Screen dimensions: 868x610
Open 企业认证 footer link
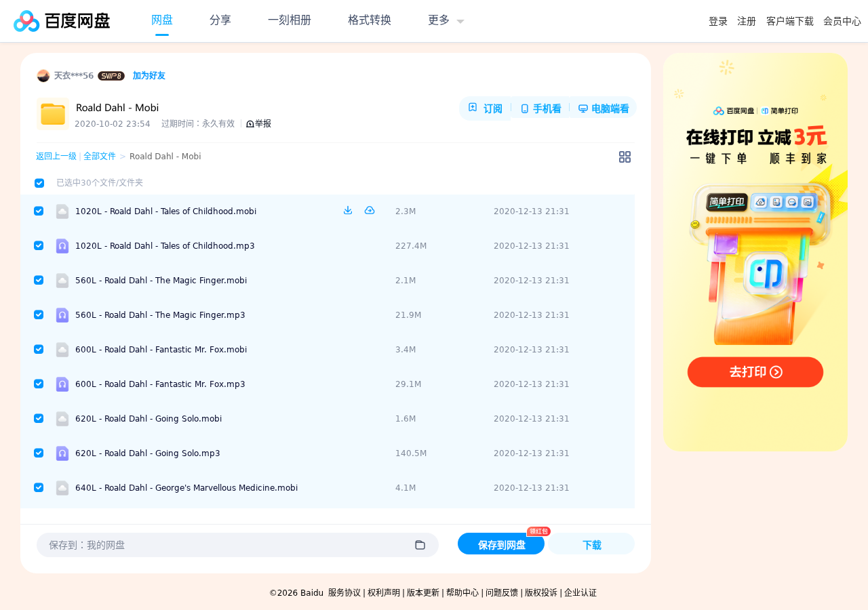[x=580, y=593]
